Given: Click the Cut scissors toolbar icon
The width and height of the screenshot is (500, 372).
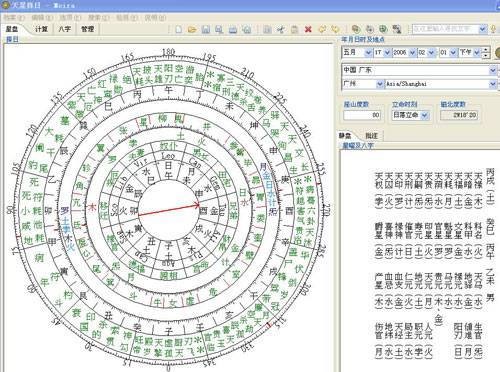Looking at the screenshot, I should tap(281, 29).
